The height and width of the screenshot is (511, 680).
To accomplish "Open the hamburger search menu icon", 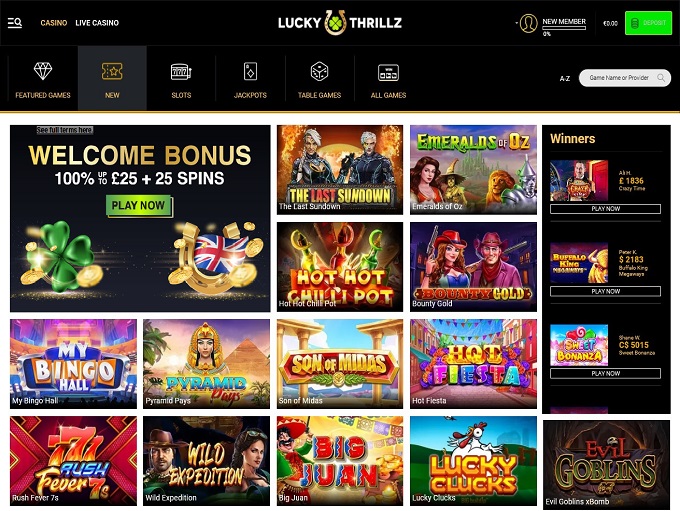I will pyautogui.click(x=15, y=23).
